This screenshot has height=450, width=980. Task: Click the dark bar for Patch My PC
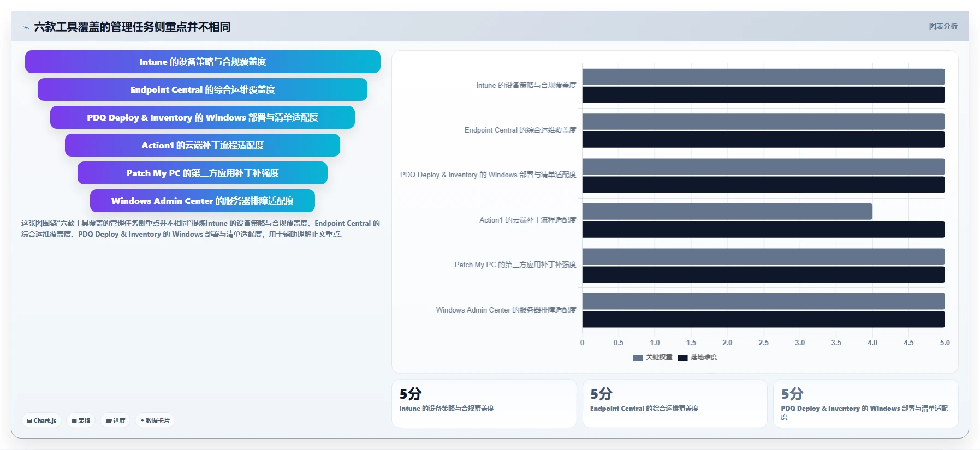tap(763, 274)
